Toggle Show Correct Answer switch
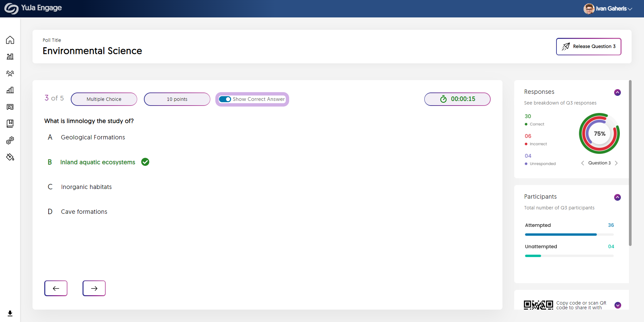 click(x=225, y=99)
